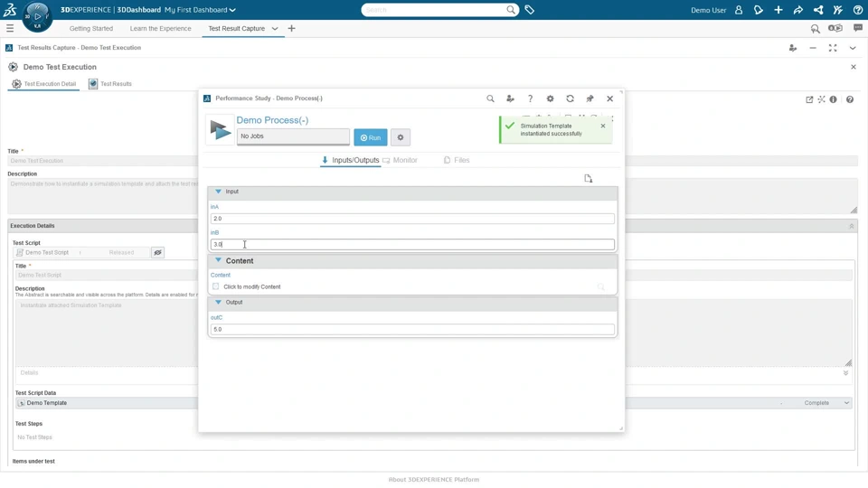Viewport: 868px width, 488px height.
Task: Expand the Details double chevron
Action: pos(846,373)
